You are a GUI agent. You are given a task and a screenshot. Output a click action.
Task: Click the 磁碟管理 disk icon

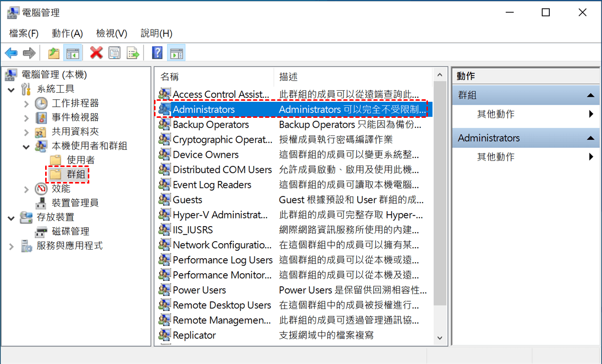[41, 232]
